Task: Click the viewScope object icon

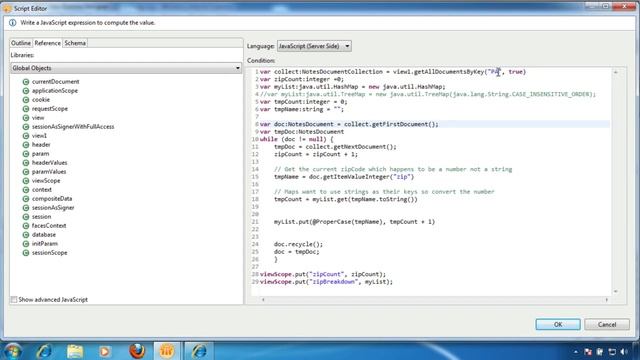Action: coord(26,180)
